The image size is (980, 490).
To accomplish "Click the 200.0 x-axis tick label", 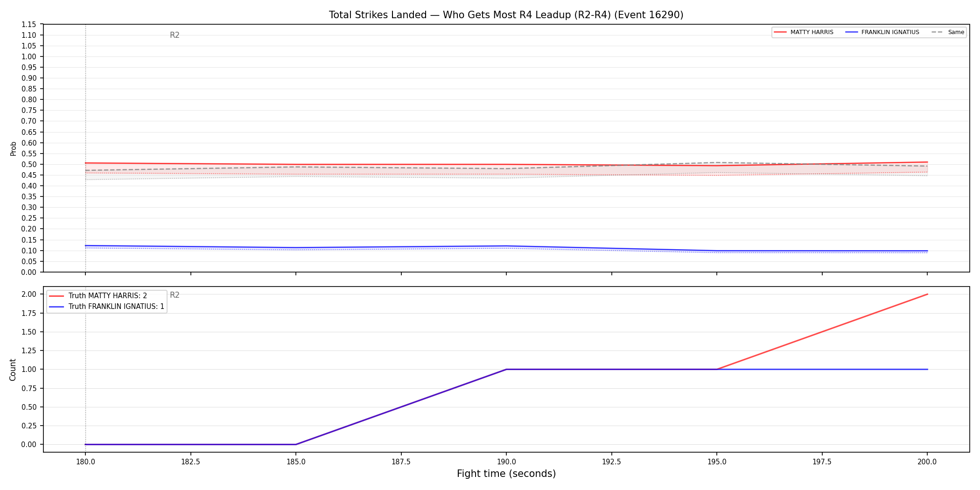I will coord(927,462).
